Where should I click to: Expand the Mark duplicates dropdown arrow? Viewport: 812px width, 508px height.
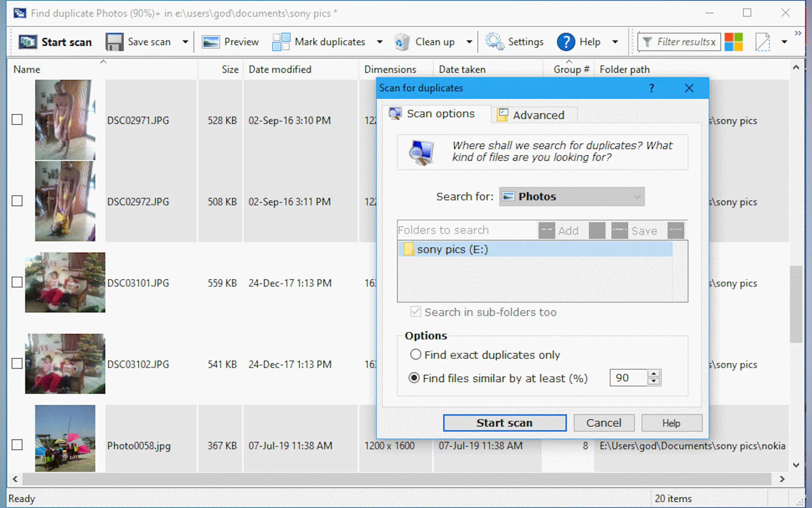click(x=380, y=42)
